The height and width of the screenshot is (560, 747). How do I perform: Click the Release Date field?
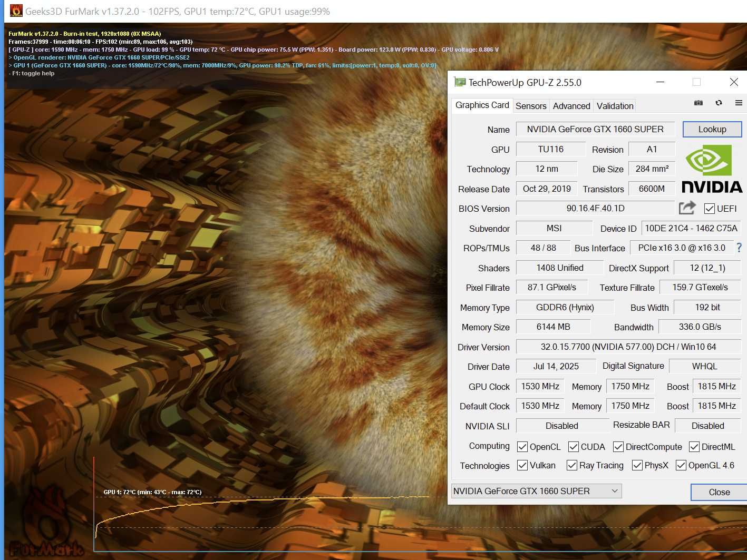(x=547, y=189)
